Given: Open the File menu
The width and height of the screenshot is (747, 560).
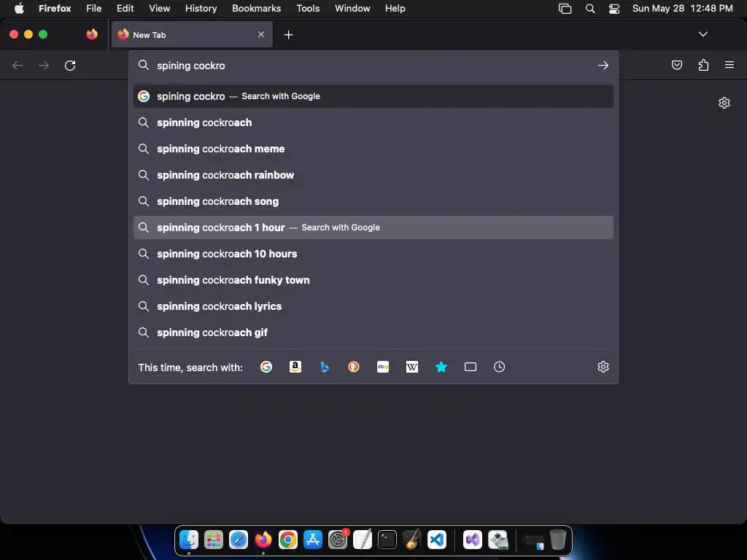Looking at the screenshot, I should coord(94,9).
